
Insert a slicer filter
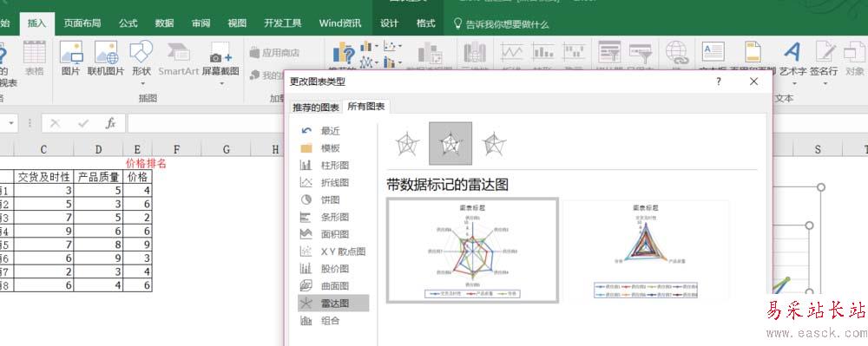coord(609,53)
